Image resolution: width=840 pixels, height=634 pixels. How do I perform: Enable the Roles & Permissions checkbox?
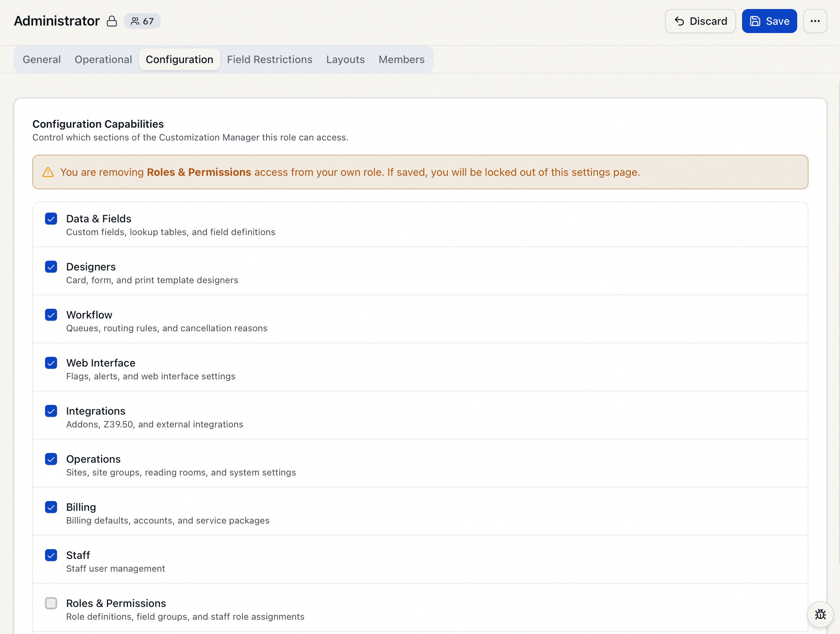point(51,603)
